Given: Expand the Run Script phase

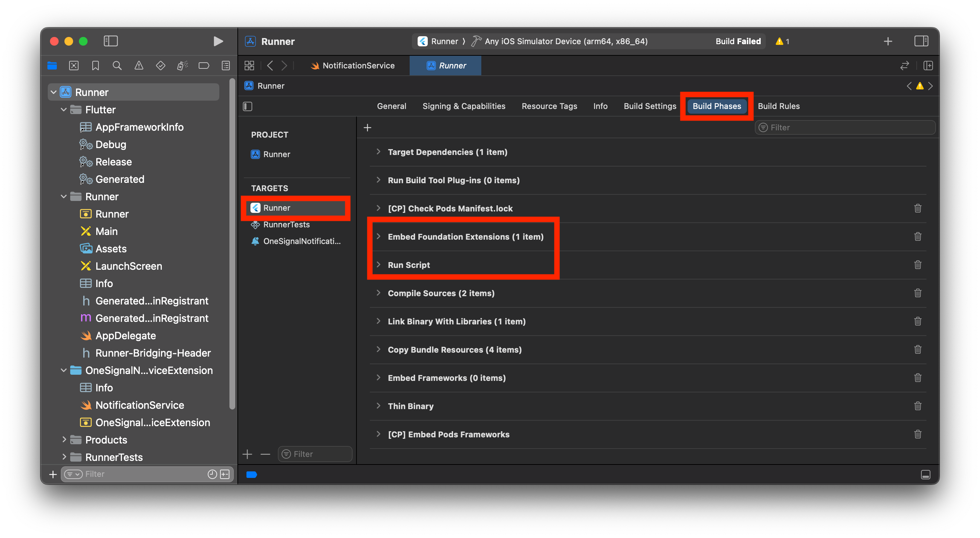Looking at the screenshot, I should point(378,264).
